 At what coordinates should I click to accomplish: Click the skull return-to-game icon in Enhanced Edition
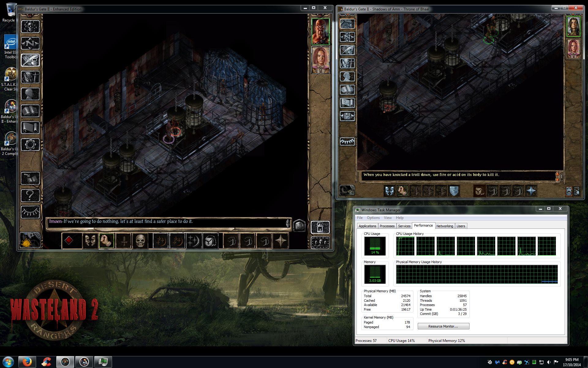(x=30, y=27)
